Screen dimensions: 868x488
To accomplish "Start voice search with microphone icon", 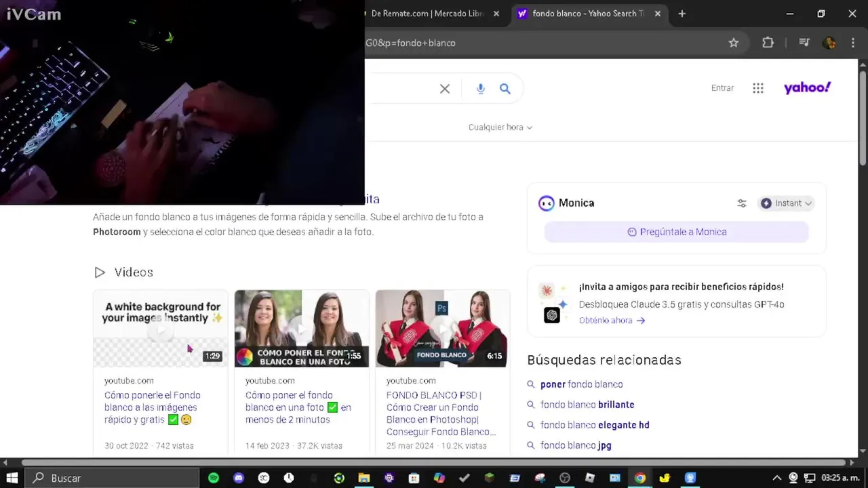I will [x=481, y=89].
